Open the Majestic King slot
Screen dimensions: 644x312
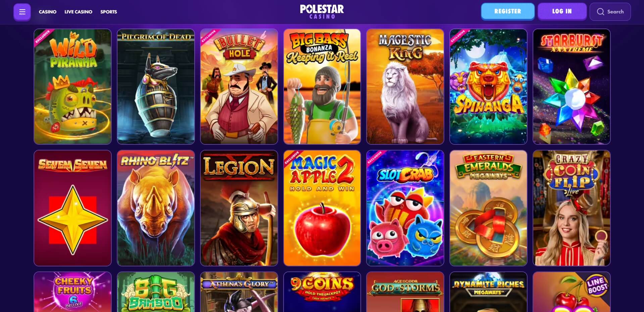[405, 86]
